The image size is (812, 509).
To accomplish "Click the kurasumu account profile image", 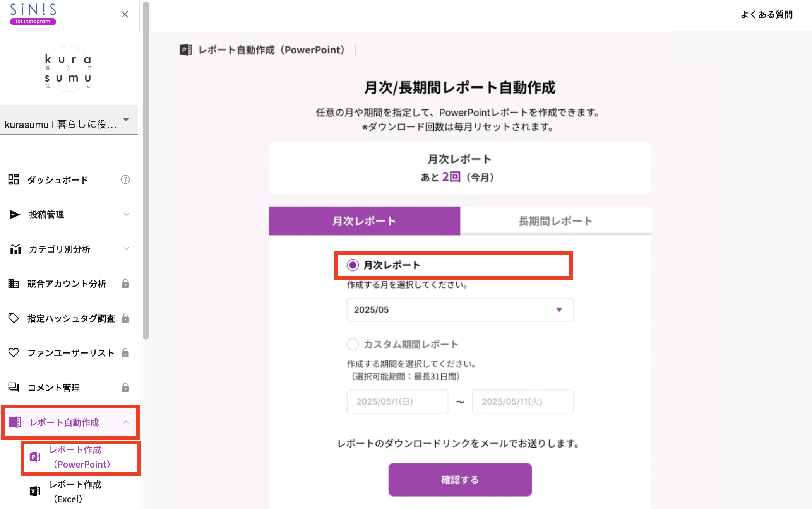I will click(68, 69).
